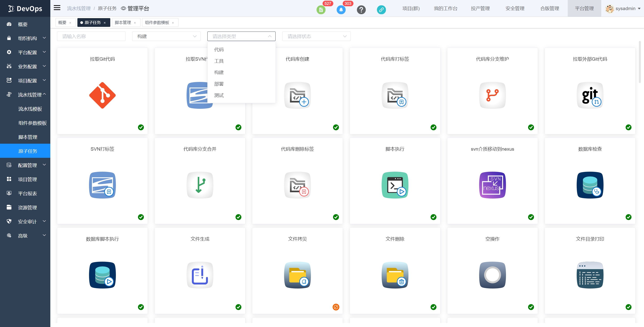Viewport: 644px width, 327px height.
Task: Open the 脚本执行 terminal icon
Action: coord(395,185)
